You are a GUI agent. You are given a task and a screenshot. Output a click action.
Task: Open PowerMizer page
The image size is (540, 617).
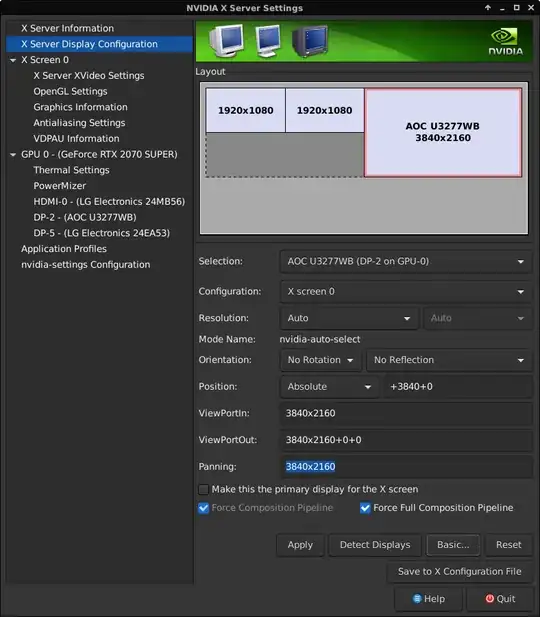click(59, 186)
